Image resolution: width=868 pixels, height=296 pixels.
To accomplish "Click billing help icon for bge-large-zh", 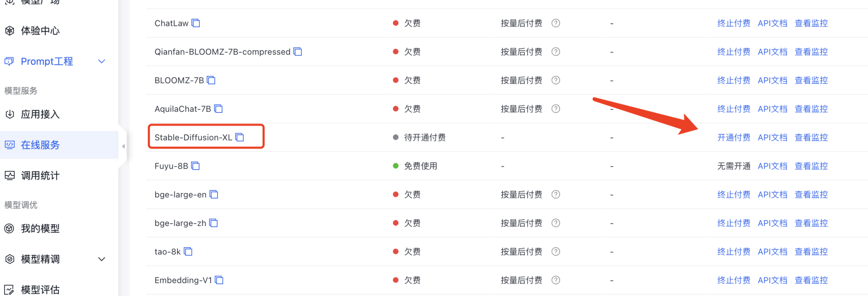I will pyautogui.click(x=556, y=223).
